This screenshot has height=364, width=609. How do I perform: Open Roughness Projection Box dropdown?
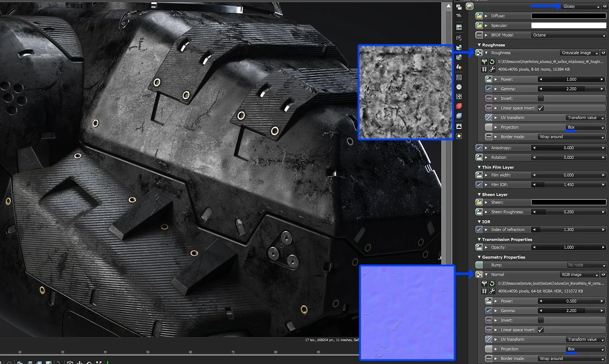pyautogui.click(x=586, y=127)
